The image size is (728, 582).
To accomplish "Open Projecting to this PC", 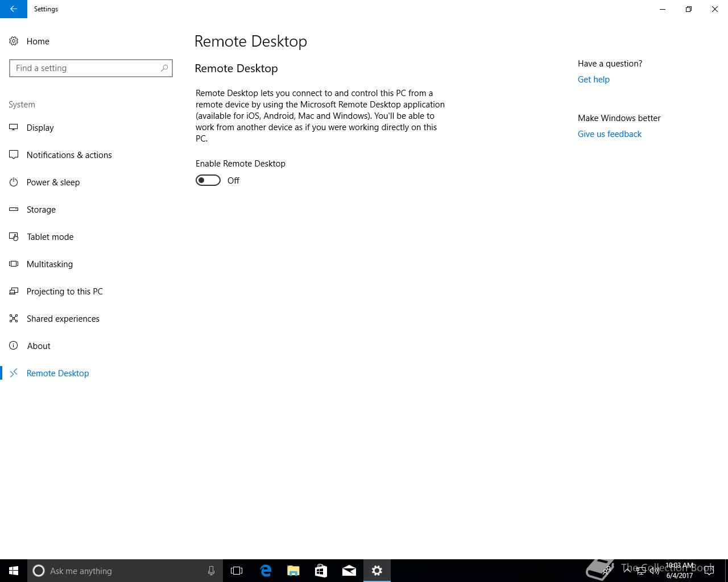I will pos(56,291).
